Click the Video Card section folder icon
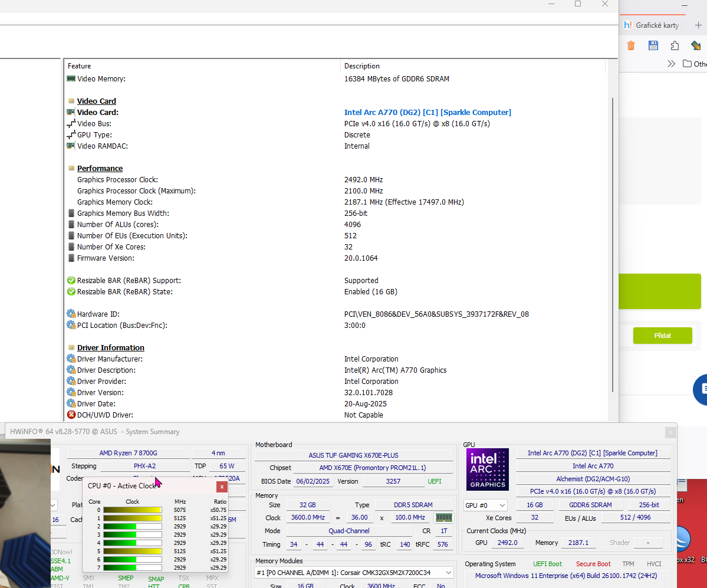707x588 pixels. pyautogui.click(x=71, y=101)
